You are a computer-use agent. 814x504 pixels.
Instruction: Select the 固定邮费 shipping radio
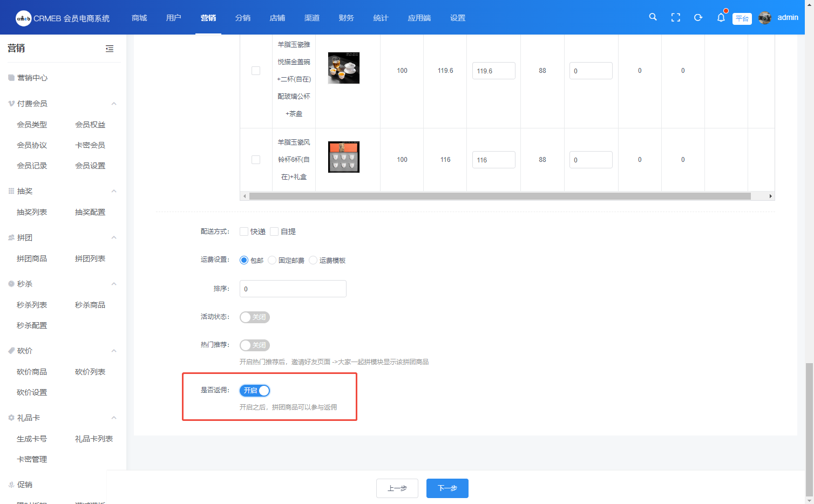click(x=272, y=260)
